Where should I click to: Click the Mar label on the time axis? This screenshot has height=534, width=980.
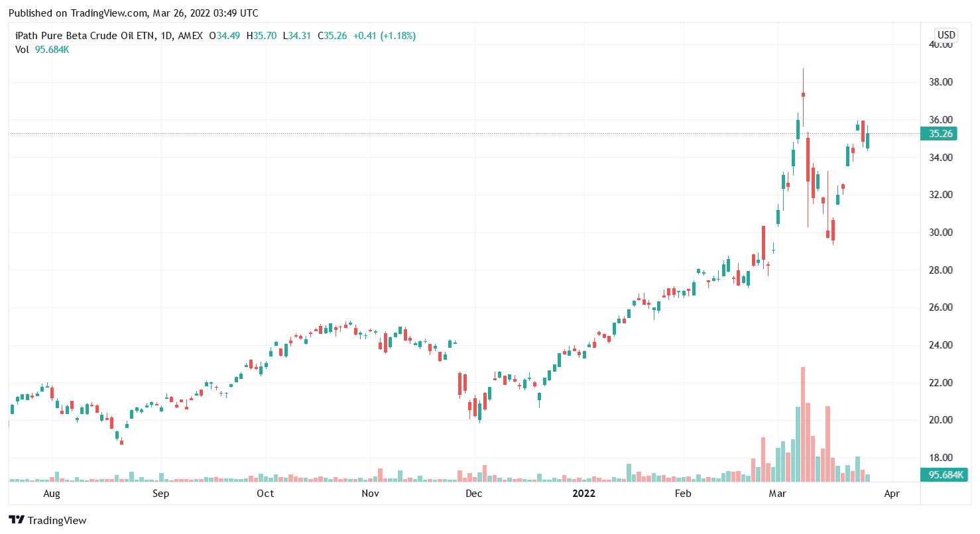pyautogui.click(x=776, y=494)
